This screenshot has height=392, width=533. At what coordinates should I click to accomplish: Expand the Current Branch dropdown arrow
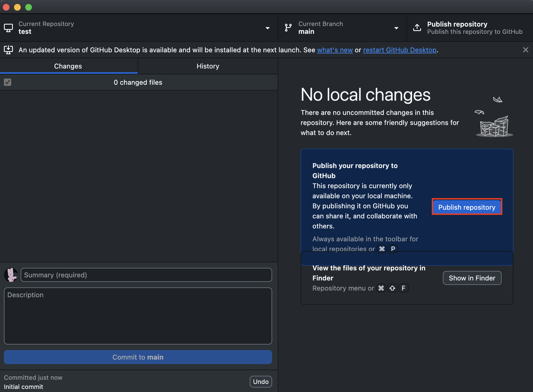(396, 28)
